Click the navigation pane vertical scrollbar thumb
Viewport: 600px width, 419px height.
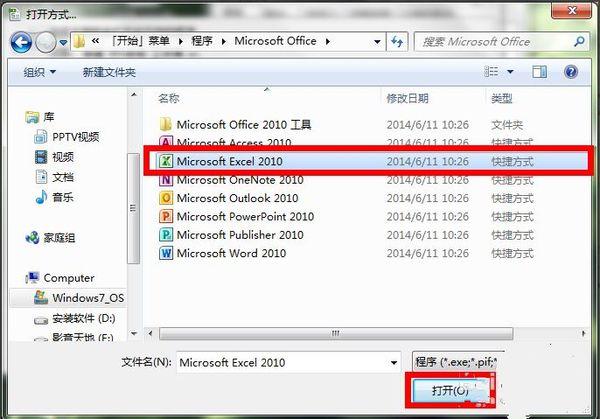click(x=133, y=208)
